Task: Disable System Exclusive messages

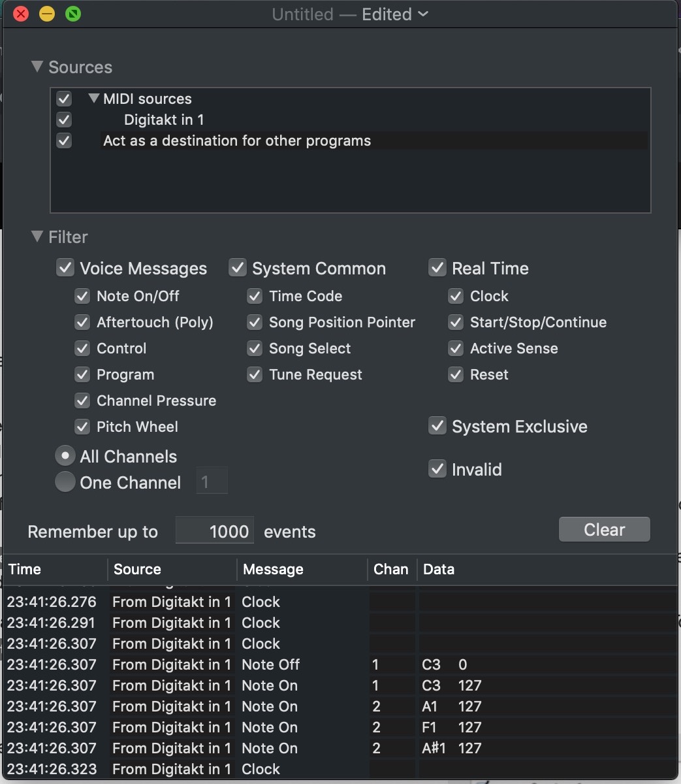Action: tap(437, 426)
